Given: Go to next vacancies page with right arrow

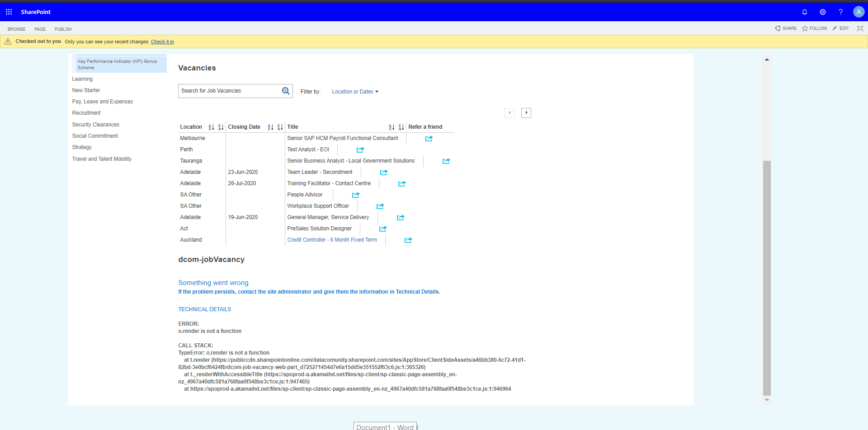Looking at the screenshot, I should coord(526,112).
